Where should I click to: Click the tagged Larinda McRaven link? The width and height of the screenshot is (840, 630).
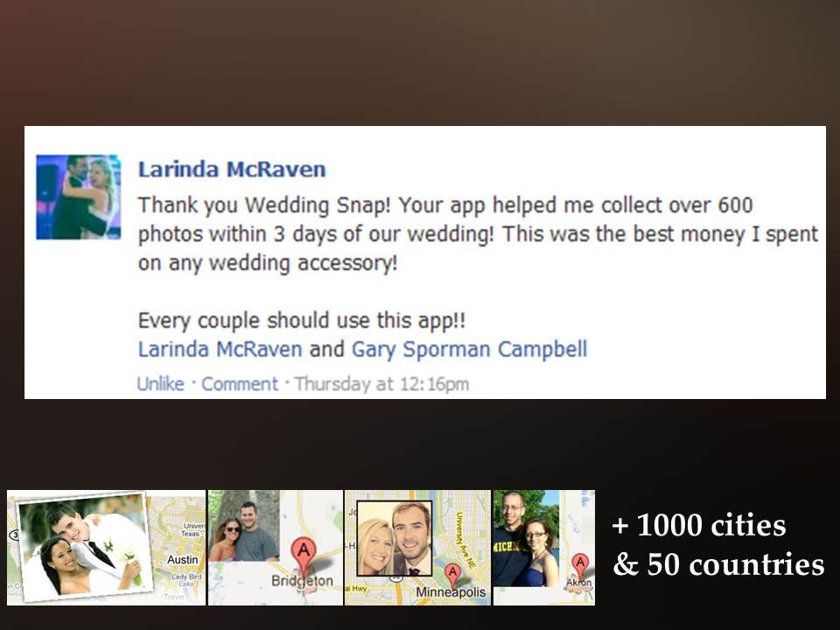(220, 349)
